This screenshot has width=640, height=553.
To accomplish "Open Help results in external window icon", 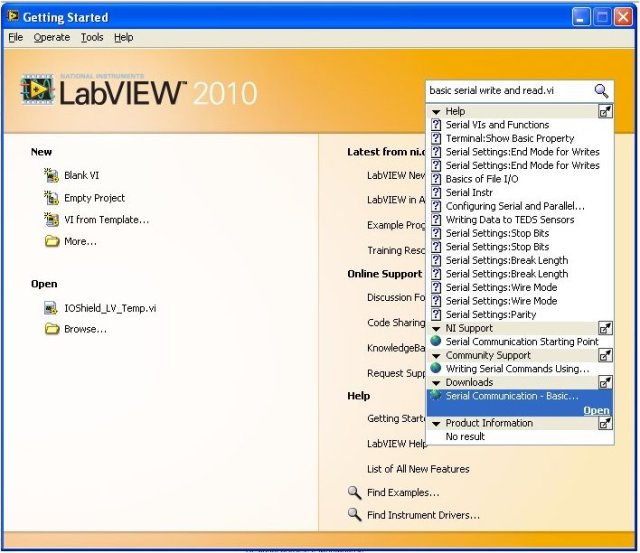I will [x=605, y=111].
